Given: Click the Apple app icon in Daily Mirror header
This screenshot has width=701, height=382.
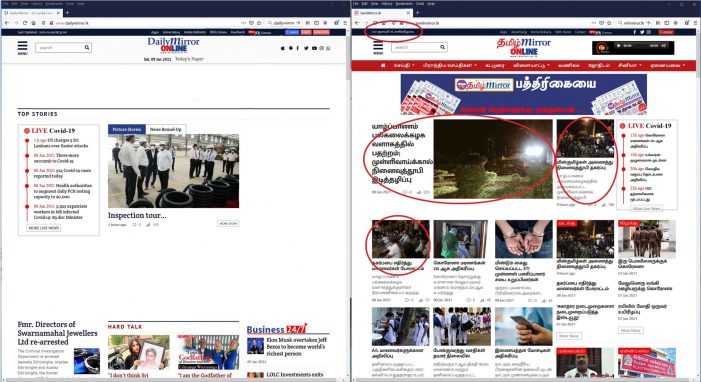Looking at the screenshot, I should coord(282,48).
